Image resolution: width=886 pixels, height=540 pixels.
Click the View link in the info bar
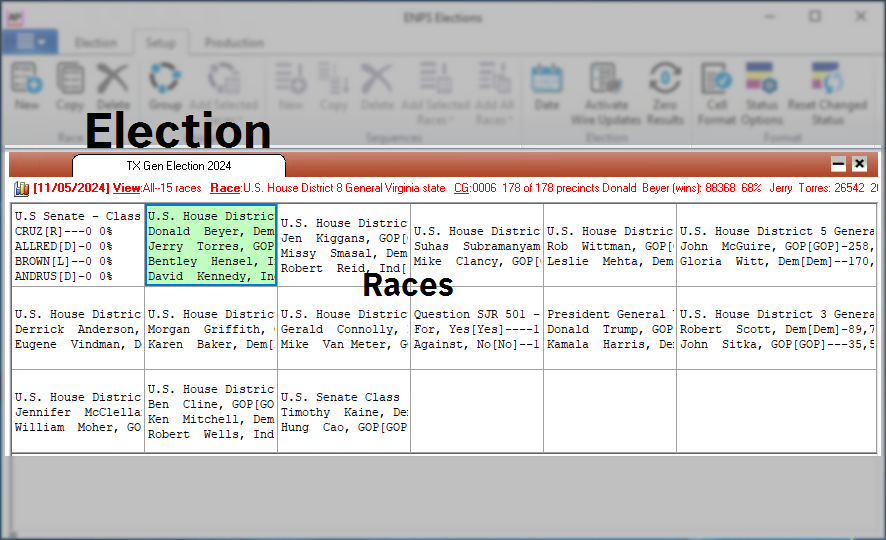(127, 188)
